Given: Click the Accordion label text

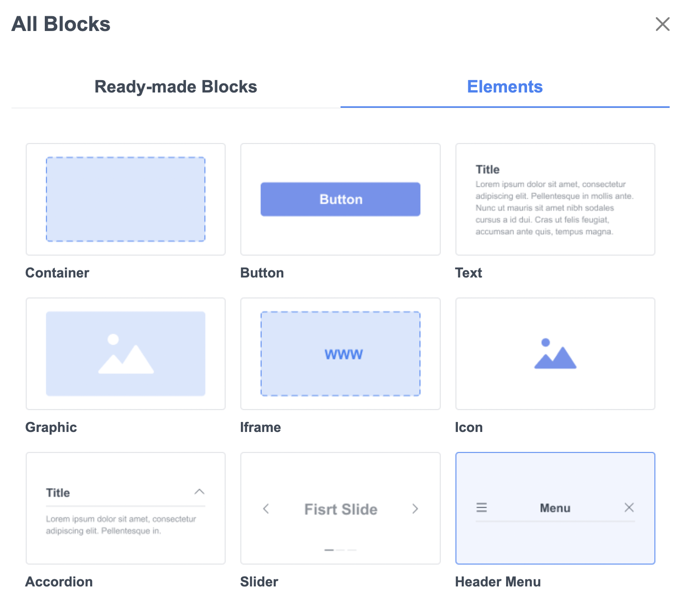Looking at the screenshot, I should (59, 582).
